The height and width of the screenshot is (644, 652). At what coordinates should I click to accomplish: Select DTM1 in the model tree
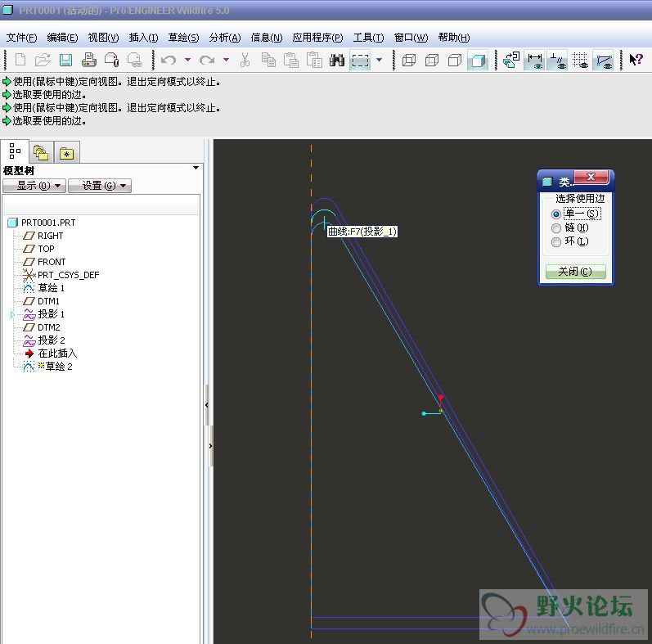(x=48, y=301)
